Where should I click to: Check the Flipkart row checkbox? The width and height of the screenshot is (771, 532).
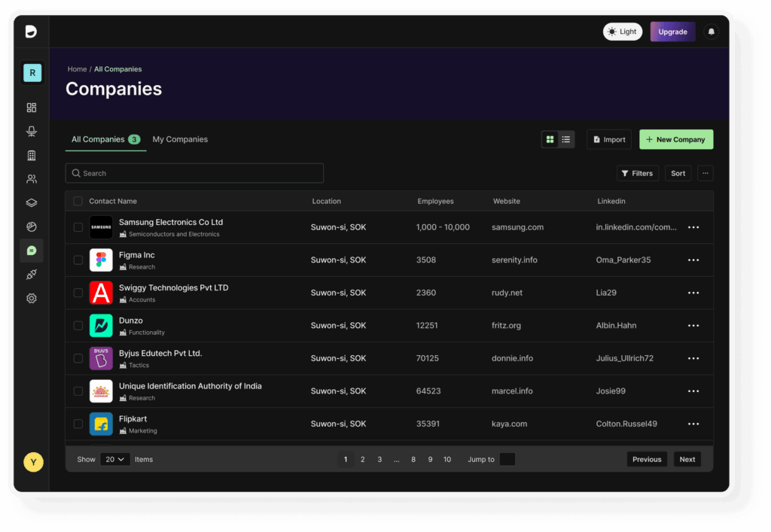[x=78, y=424]
